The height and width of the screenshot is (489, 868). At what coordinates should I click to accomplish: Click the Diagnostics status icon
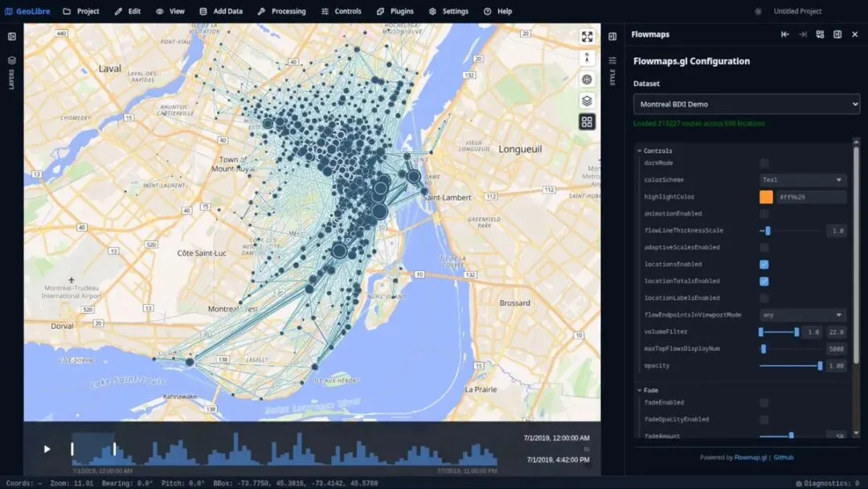point(798,483)
